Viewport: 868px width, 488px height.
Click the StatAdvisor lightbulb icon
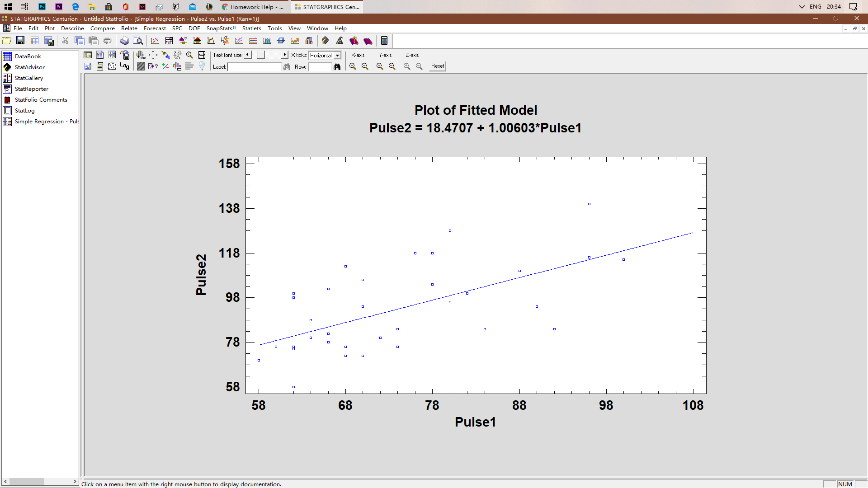(x=201, y=66)
